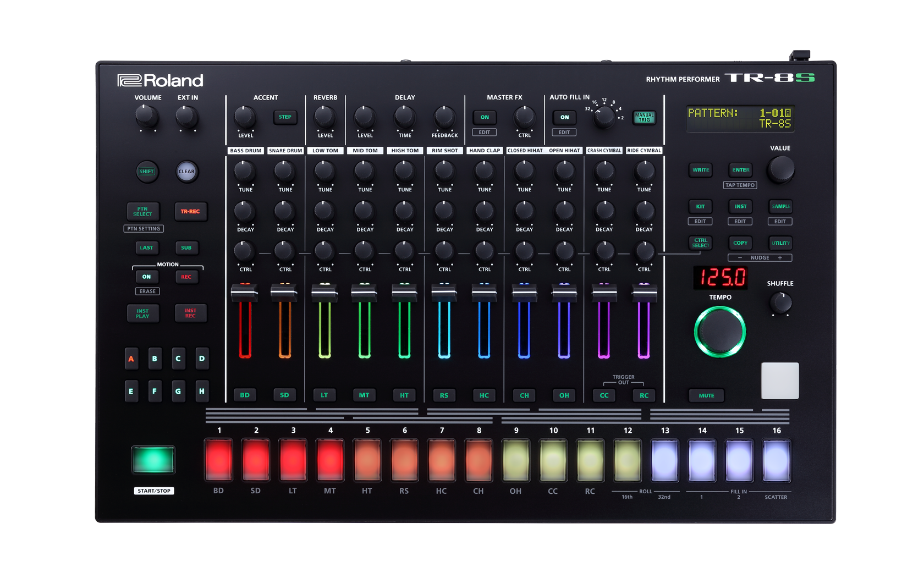Tap step pad 16 labeled SCATTER
The width and height of the screenshot is (924, 584).
(x=777, y=460)
